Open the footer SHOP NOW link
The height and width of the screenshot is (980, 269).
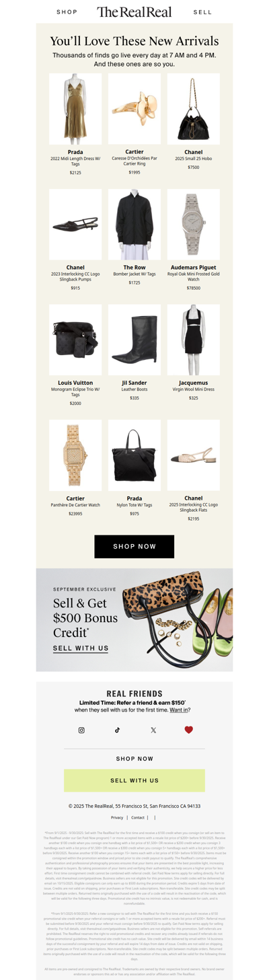pyautogui.click(x=134, y=759)
